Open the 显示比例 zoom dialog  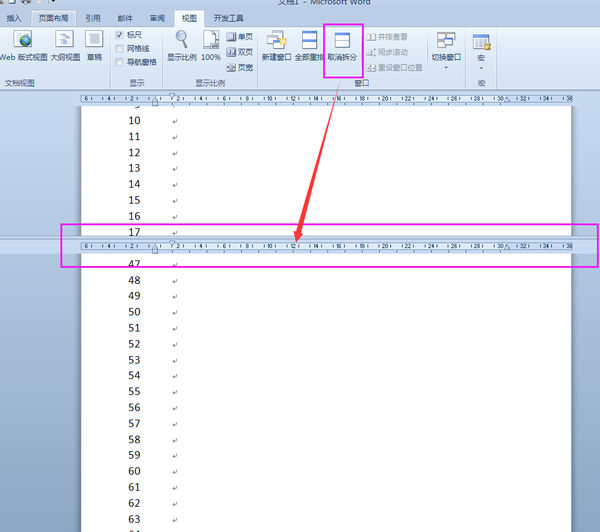point(182,46)
